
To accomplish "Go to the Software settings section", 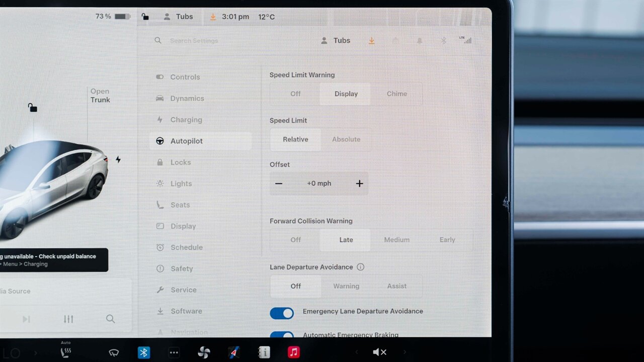I will tap(186, 311).
